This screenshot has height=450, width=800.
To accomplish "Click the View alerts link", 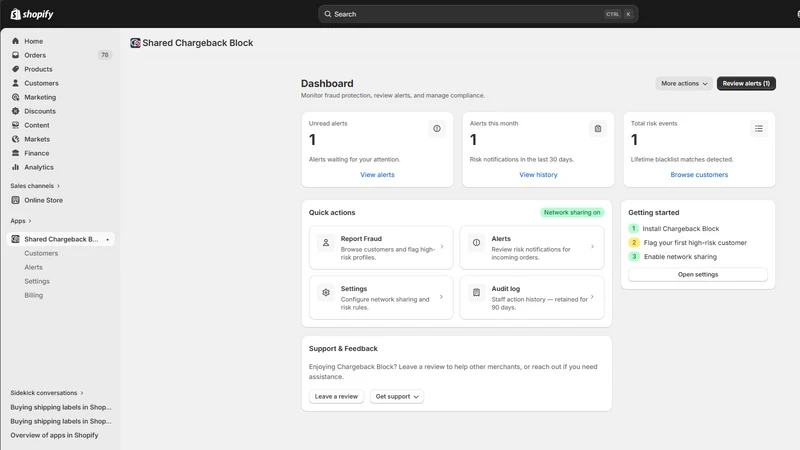I will (377, 174).
